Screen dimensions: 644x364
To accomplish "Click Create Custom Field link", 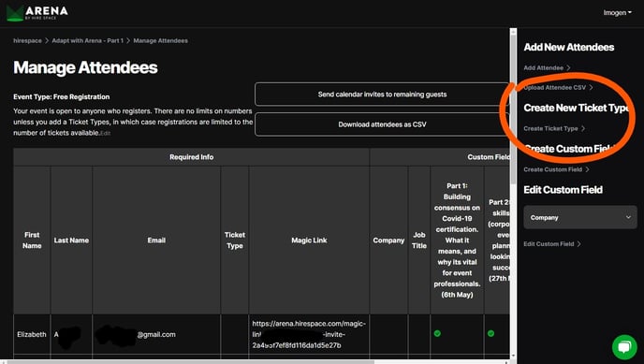I will [556, 169].
